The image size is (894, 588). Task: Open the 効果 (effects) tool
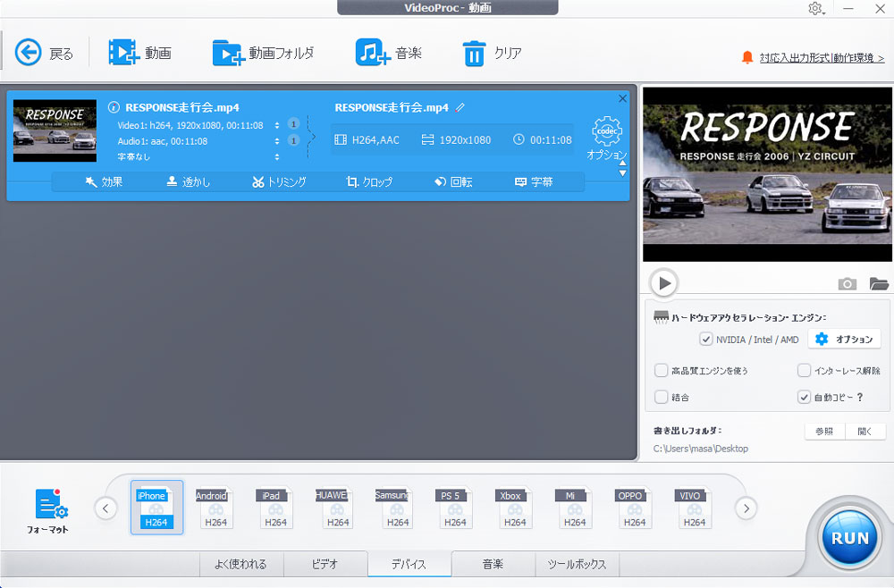pos(104,181)
